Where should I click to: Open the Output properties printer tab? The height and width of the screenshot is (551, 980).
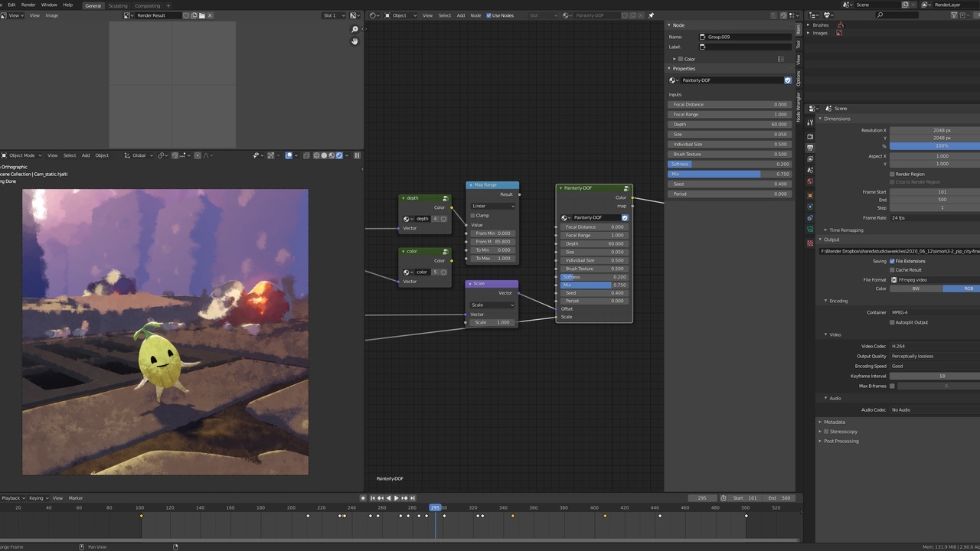pos(810,148)
